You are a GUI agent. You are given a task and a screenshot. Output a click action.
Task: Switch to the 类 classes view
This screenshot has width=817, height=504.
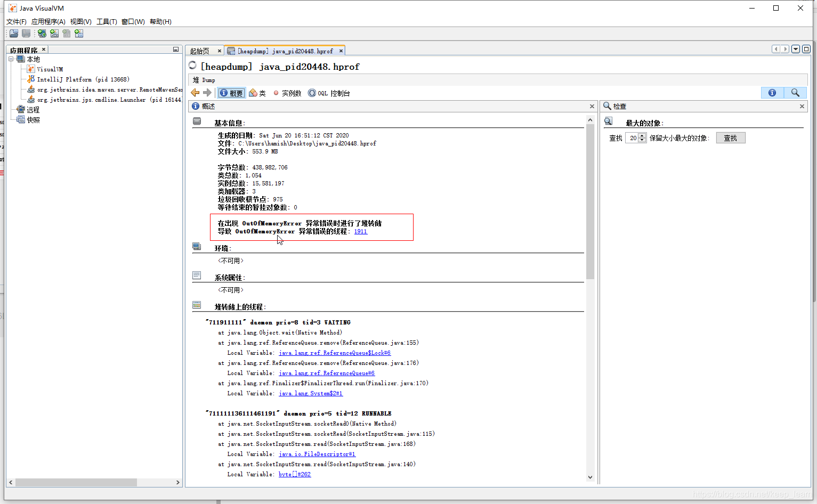[x=257, y=93]
